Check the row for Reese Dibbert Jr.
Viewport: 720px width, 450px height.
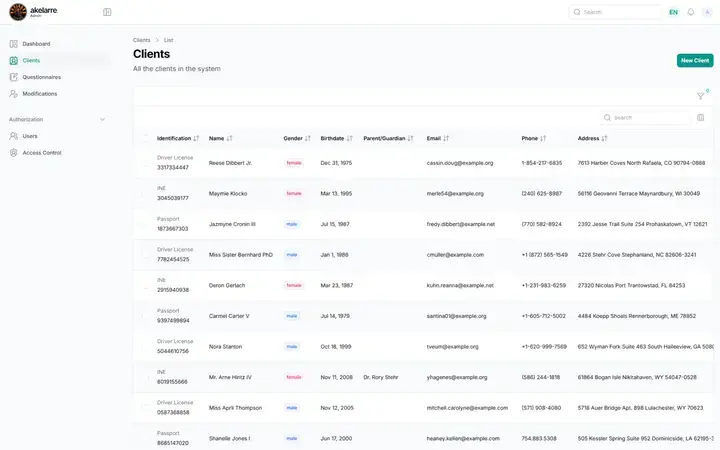145,163
